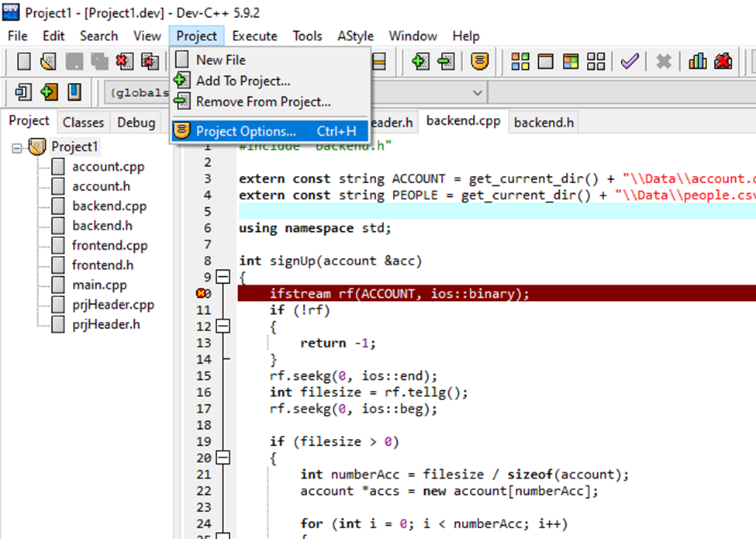The width and height of the screenshot is (756, 539).
Task: Open frontend.h in the project tree
Action: tap(102, 266)
